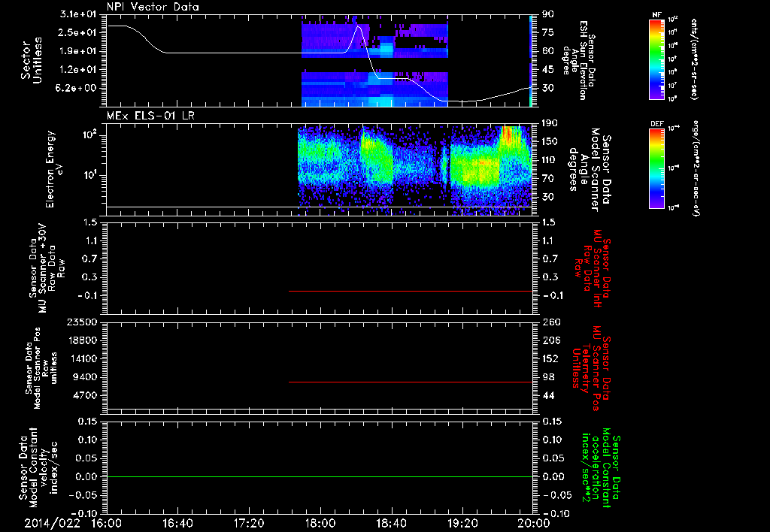Click the "18:00" time axis tick
The width and height of the screenshot is (770, 532).
pyautogui.click(x=320, y=523)
